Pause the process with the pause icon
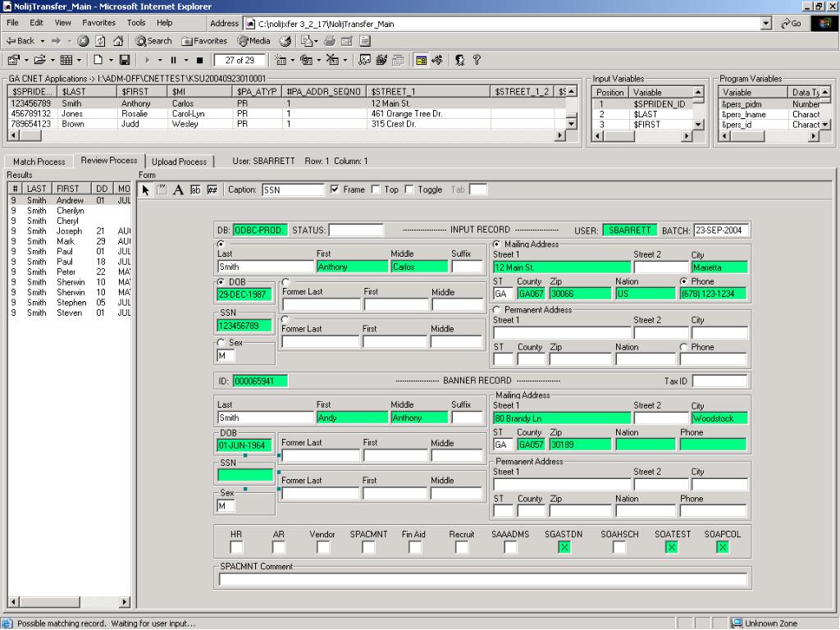The width and height of the screenshot is (840, 630). click(x=173, y=60)
